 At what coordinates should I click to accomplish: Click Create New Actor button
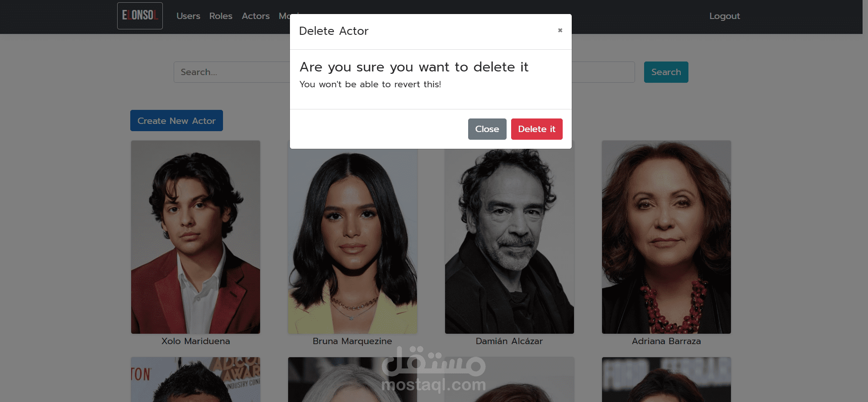[176, 121]
